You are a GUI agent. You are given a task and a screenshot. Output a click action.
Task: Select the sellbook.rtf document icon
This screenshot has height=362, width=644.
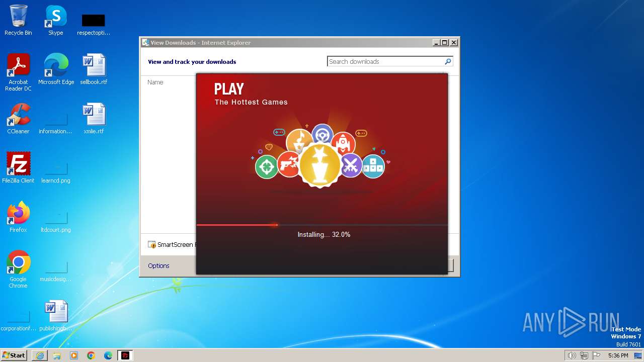(x=94, y=69)
